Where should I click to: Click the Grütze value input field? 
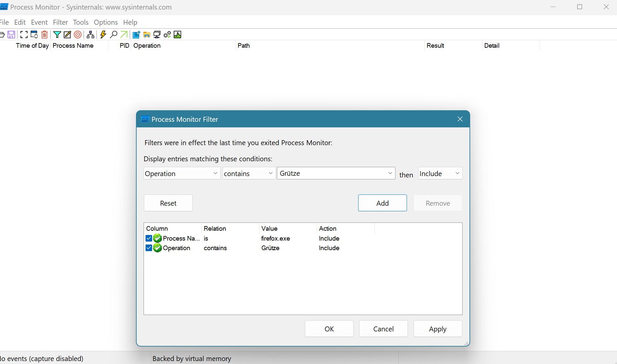point(331,173)
